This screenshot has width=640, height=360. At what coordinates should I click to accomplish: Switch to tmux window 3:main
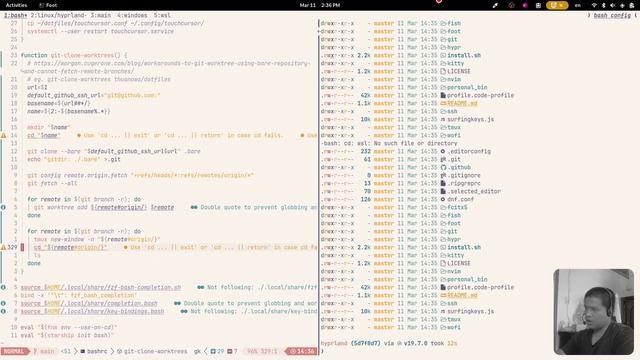(101, 15)
